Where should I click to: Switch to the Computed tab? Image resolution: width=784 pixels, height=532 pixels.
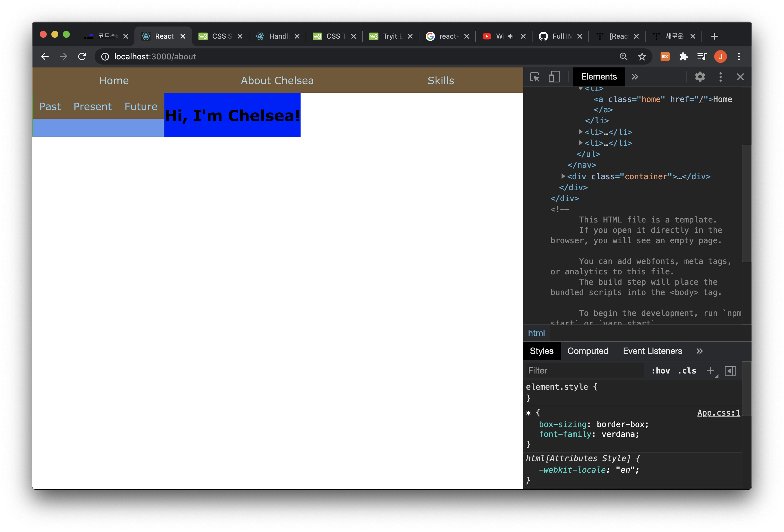coord(588,351)
